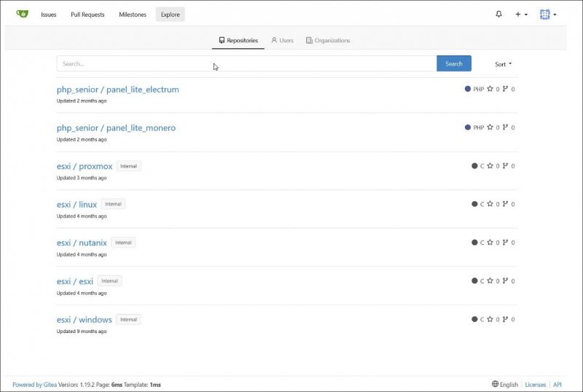Open the plus create-new dropdown
This screenshot has width=583, height=392.
(x=521, y=14)
